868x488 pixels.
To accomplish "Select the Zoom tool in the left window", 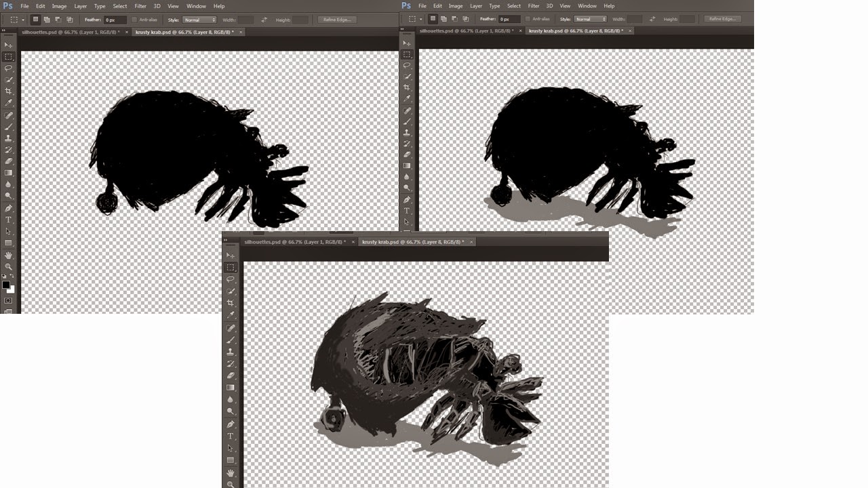I will (9, 266).
